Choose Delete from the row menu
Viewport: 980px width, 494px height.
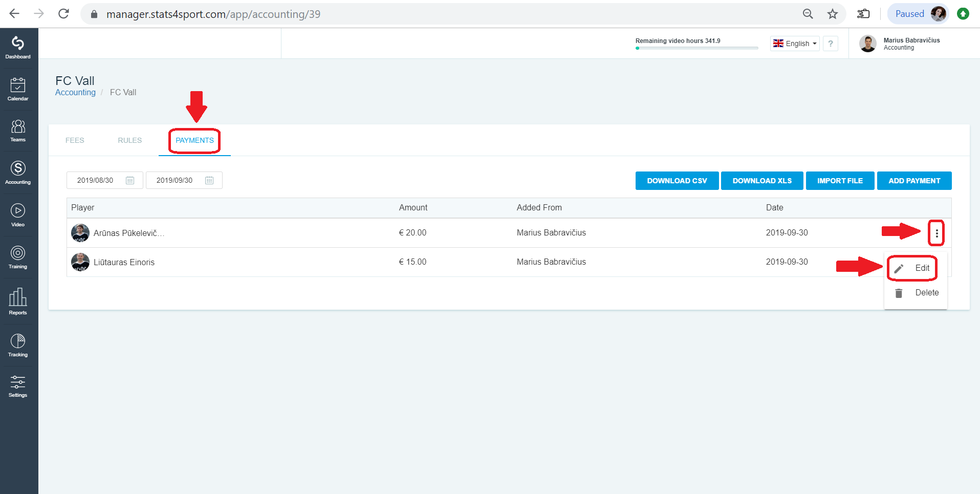click(x=916, y=293)
